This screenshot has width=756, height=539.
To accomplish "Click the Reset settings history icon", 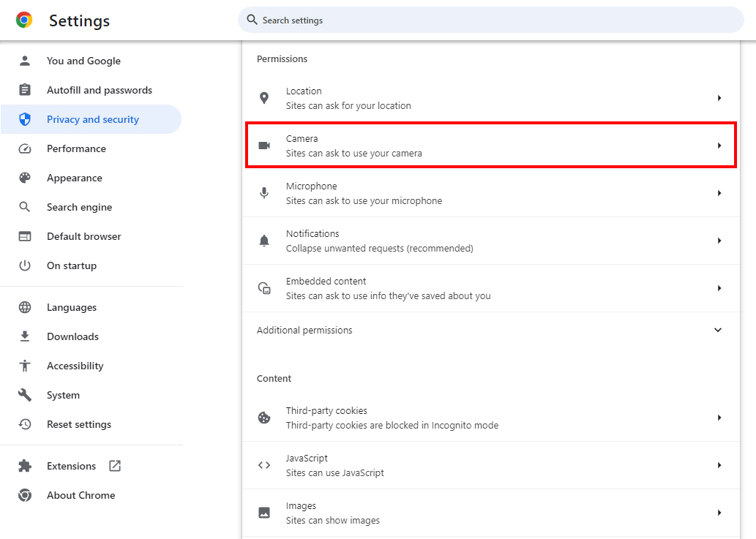I will click(x=25, y=424).
